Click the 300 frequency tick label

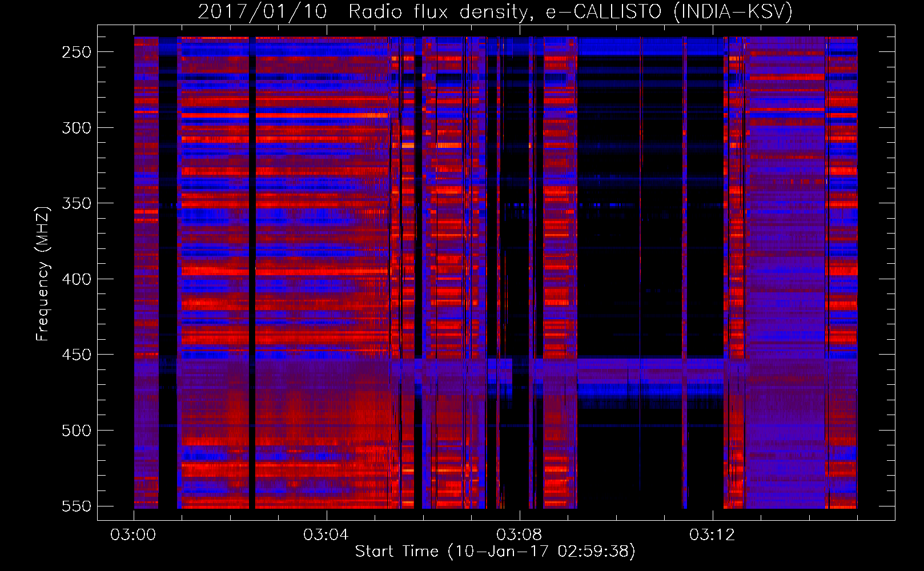point(77,128)
